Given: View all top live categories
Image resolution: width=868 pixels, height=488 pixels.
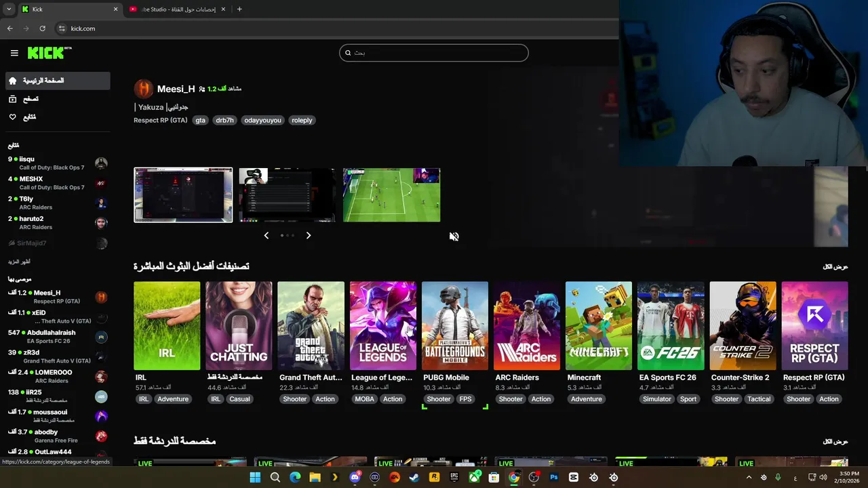Looking at the screenshot, I should (x=835, y=266).
